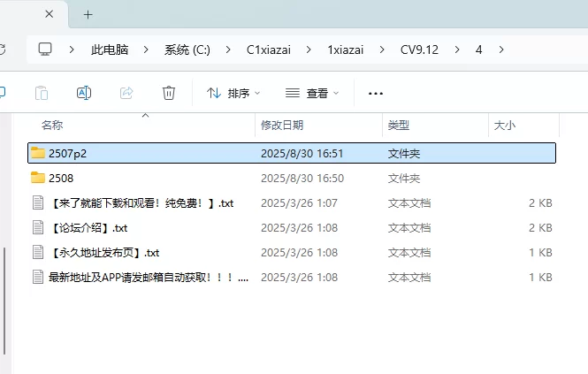
Task: Click CV9.12 in the breadcrumb
Action: (x=419, y=50)
